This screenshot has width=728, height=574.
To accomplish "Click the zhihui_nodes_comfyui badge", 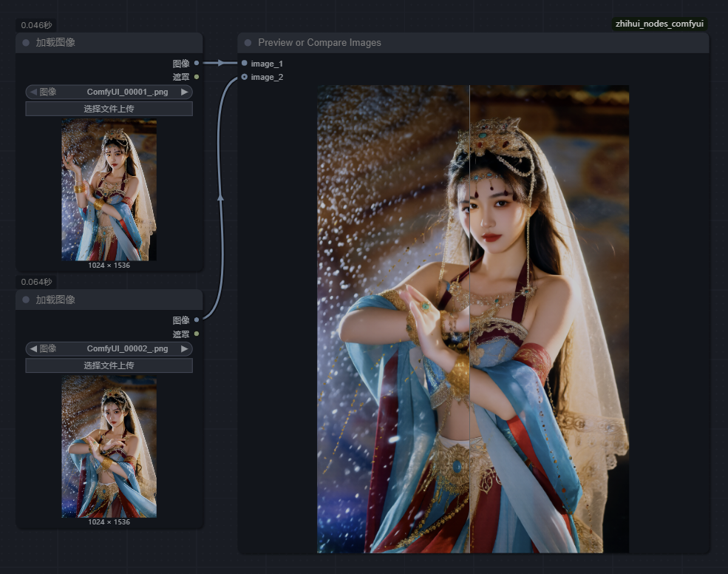I will tap(659, 24).
